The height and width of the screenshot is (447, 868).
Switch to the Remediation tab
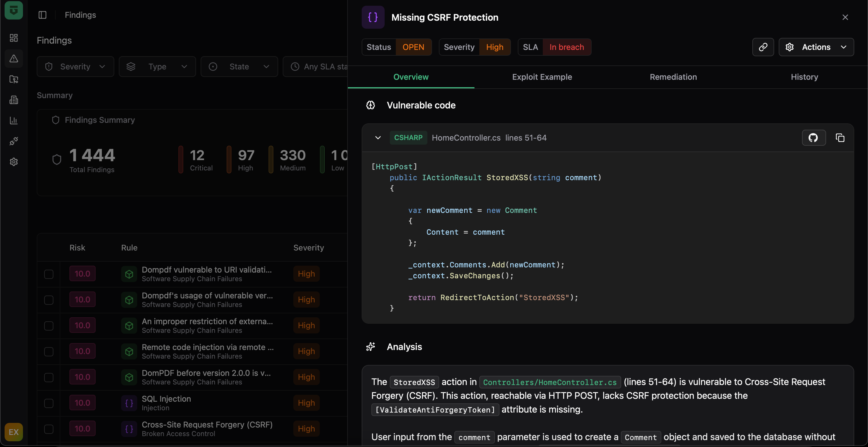coord(673,77)
